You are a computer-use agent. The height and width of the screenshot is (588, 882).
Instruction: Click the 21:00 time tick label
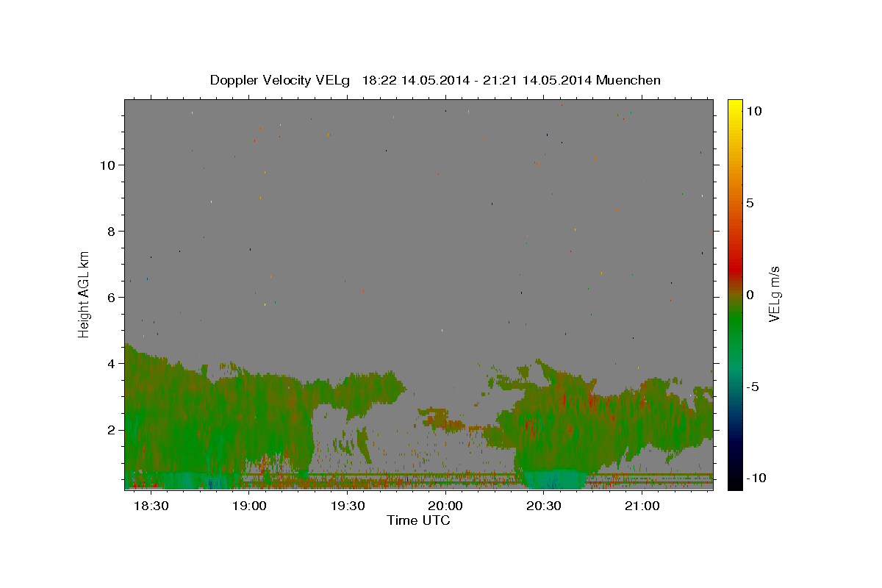642,506
